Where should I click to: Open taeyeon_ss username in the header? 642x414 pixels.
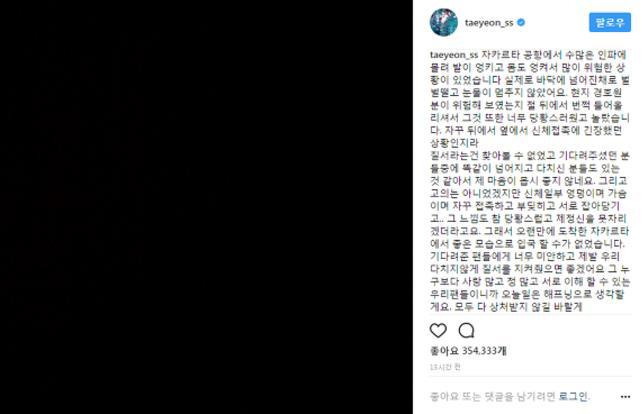point(489,23)
